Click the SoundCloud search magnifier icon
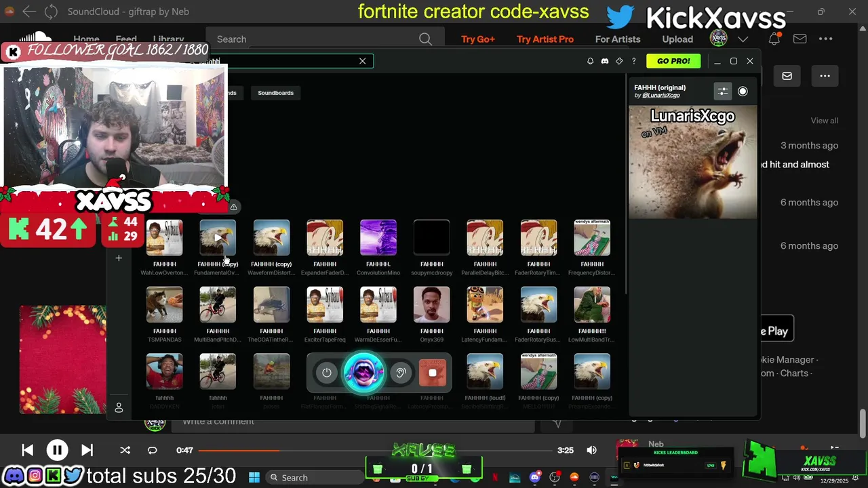The image size is (868, 488). click(x=425, y=39)
